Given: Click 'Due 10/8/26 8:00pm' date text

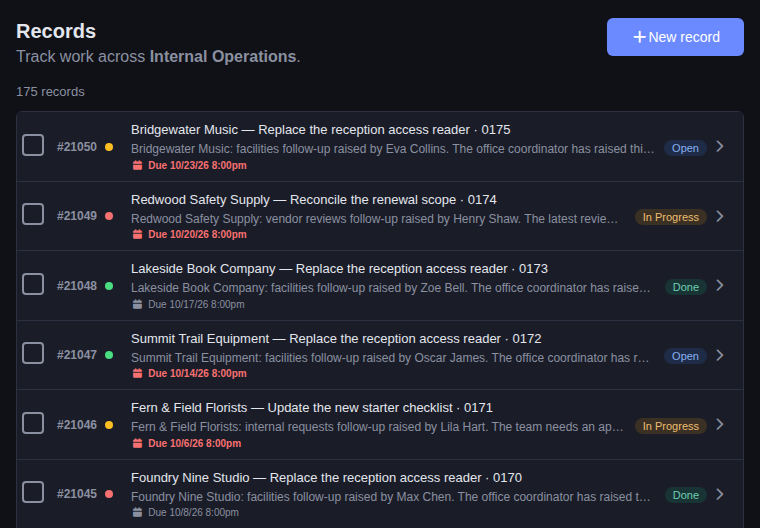Looking at the screenshot, I should point(193,512).
